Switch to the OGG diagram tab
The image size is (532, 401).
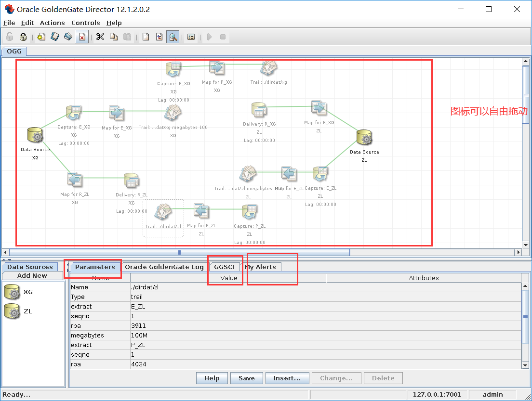[x=14, y=51]
